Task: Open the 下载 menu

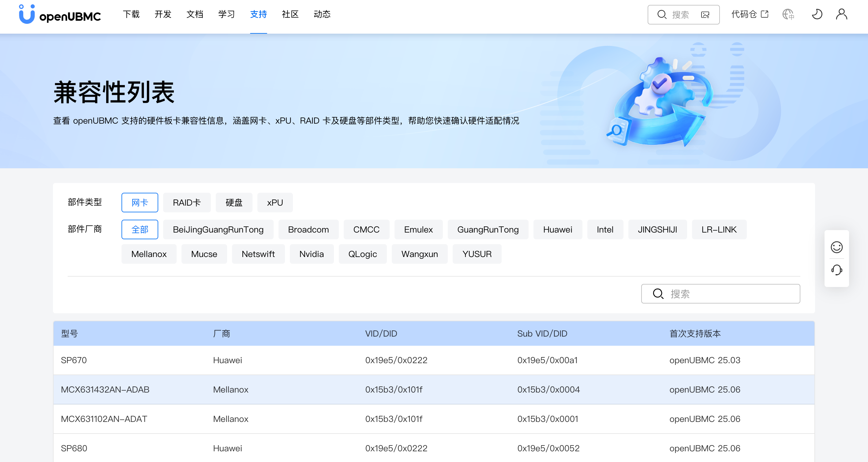Action: point(131,14)
